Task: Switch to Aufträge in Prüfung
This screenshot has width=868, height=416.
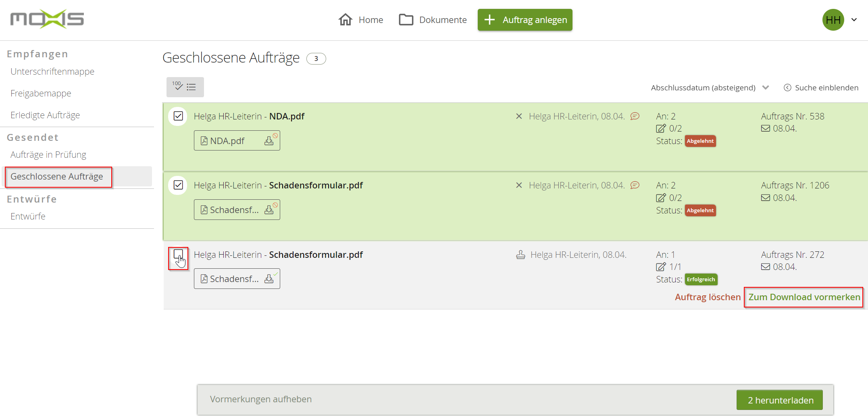Action: tap(48, 154)
